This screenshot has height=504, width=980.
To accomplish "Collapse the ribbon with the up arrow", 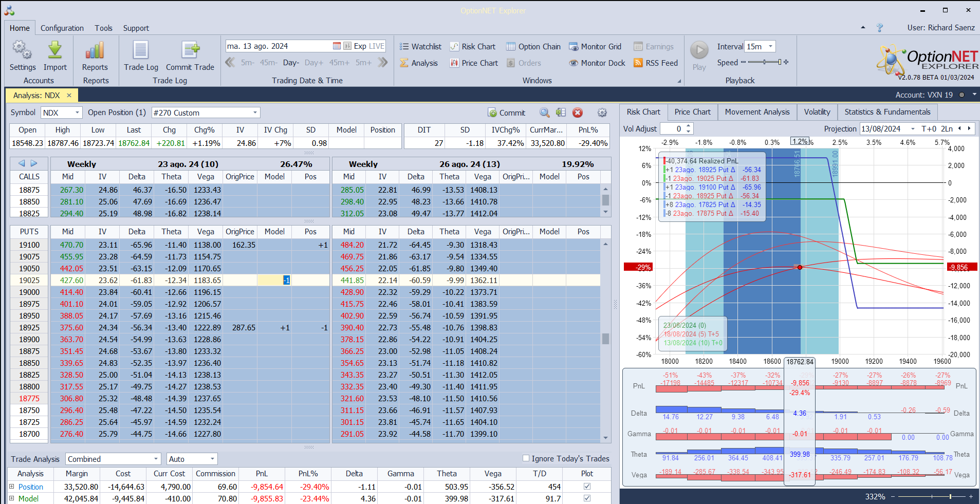I will [x=863, y=27].
